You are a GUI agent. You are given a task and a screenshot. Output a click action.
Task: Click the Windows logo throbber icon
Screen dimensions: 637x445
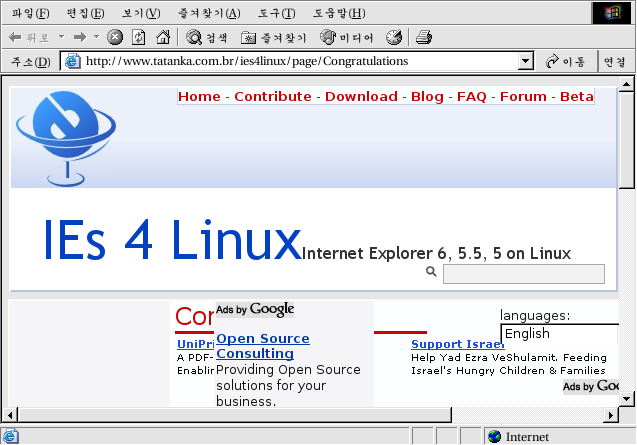[x=612, y=13]
